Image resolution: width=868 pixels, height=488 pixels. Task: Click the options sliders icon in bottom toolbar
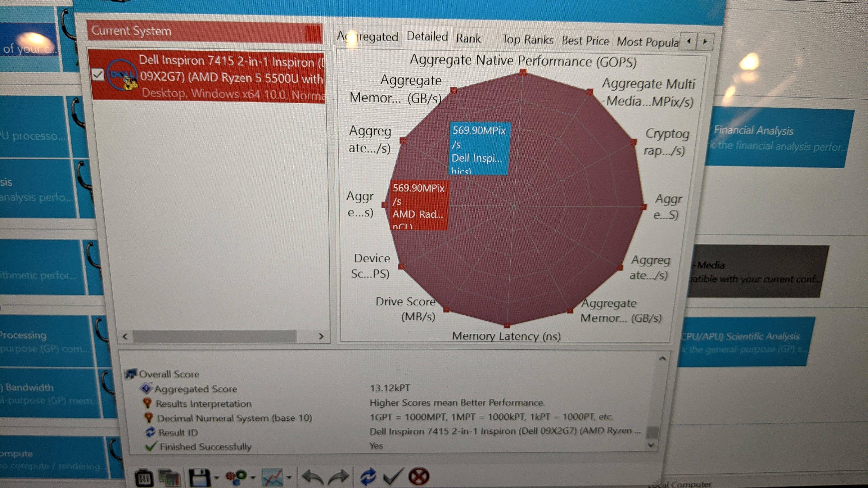tap(144, 478)
